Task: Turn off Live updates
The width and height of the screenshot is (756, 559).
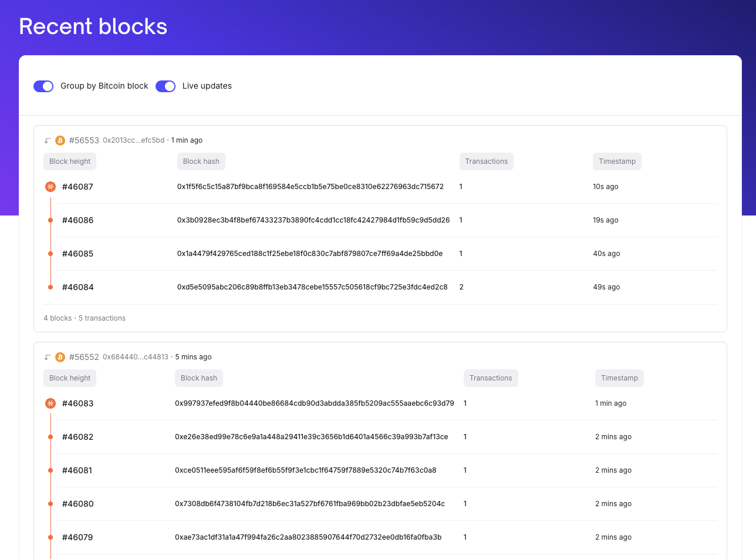Action: [x=166, y=86]
